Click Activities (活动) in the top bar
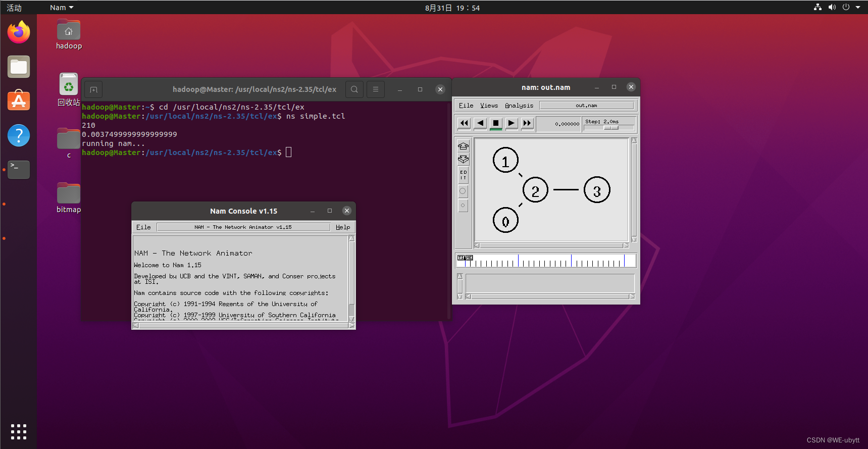Screen dimensions: 868x449 14,8
